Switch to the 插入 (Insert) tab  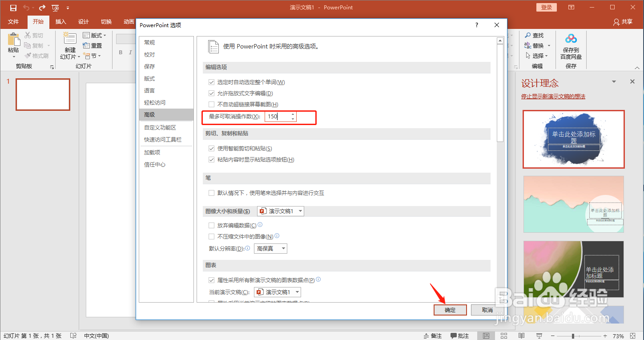pos(60,21)
